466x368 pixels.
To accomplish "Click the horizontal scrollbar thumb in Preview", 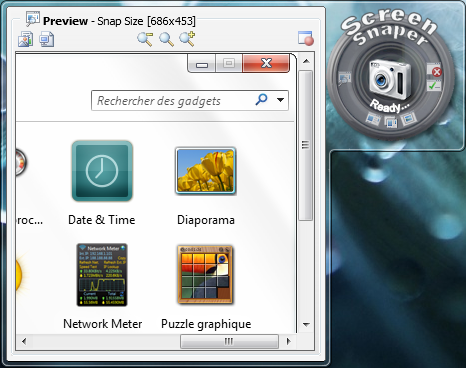I will coord(229,341).
